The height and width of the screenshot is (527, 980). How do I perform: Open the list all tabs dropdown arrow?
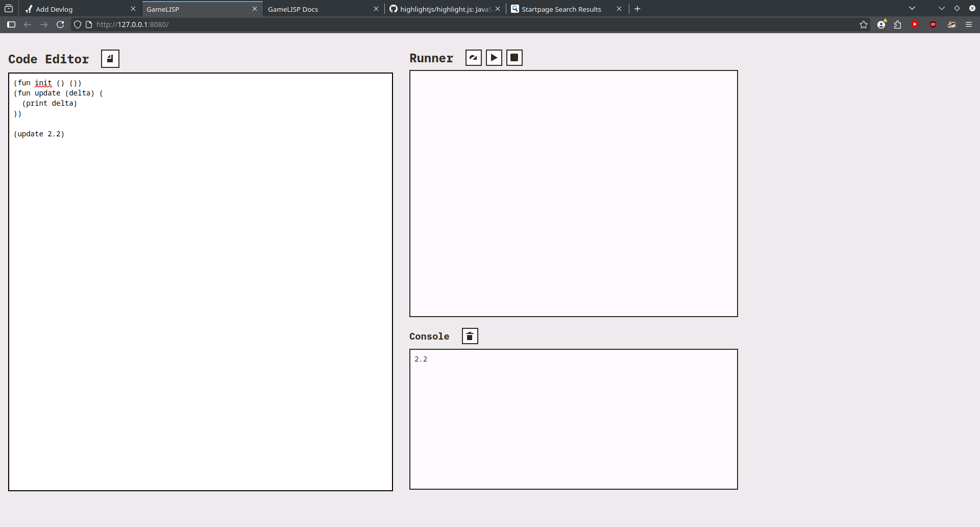pos(912,9)
